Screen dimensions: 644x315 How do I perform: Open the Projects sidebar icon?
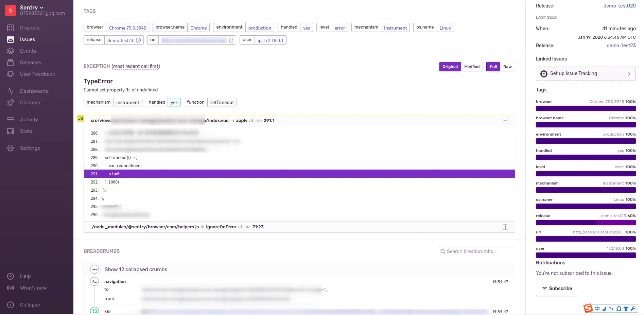(x=11, y=28)
